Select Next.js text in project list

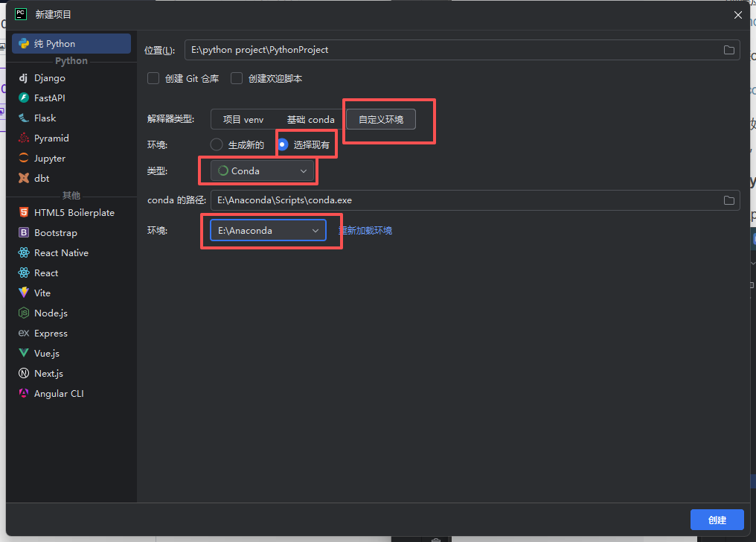tap(48, 374)
